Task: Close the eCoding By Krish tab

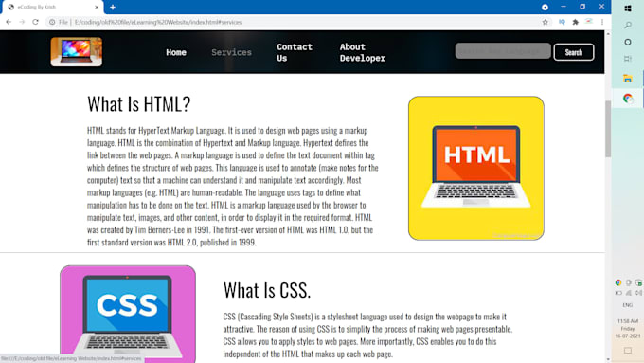Action: click(97, 7)
